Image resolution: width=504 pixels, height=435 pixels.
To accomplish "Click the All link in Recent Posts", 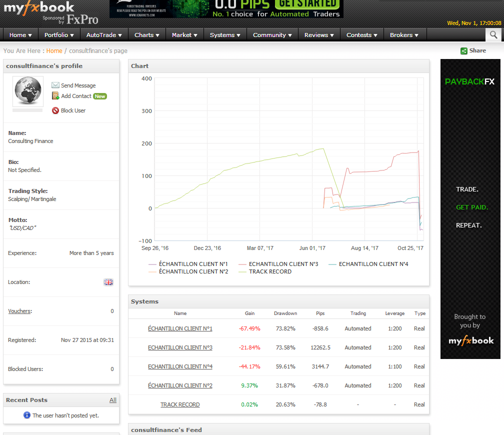I will tap(112, 400).
